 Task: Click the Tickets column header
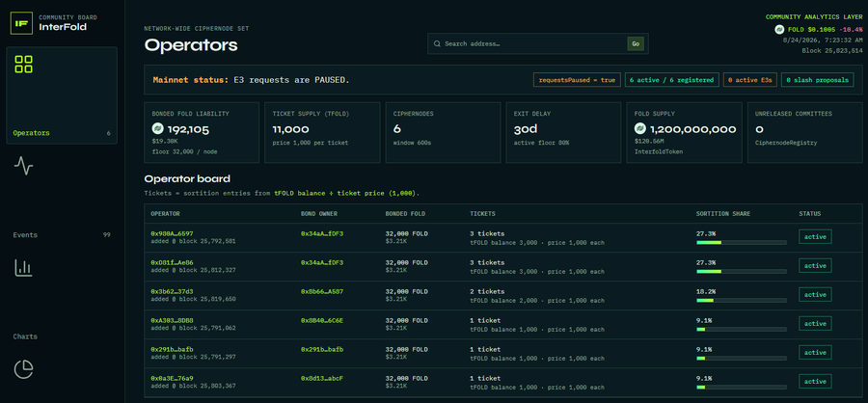[x=482, y=214]
